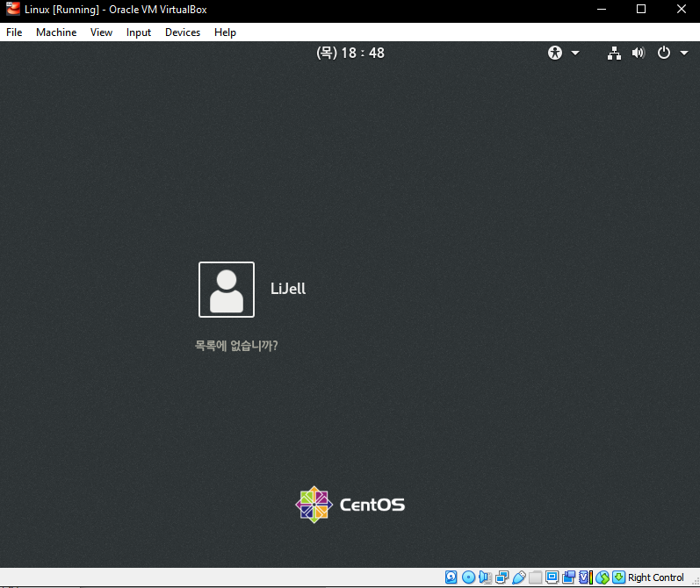Image resolution: width=700 pixels, height=588 pixels.
Task: Click the audio indicator in status bar
Action: coord(485,577)
